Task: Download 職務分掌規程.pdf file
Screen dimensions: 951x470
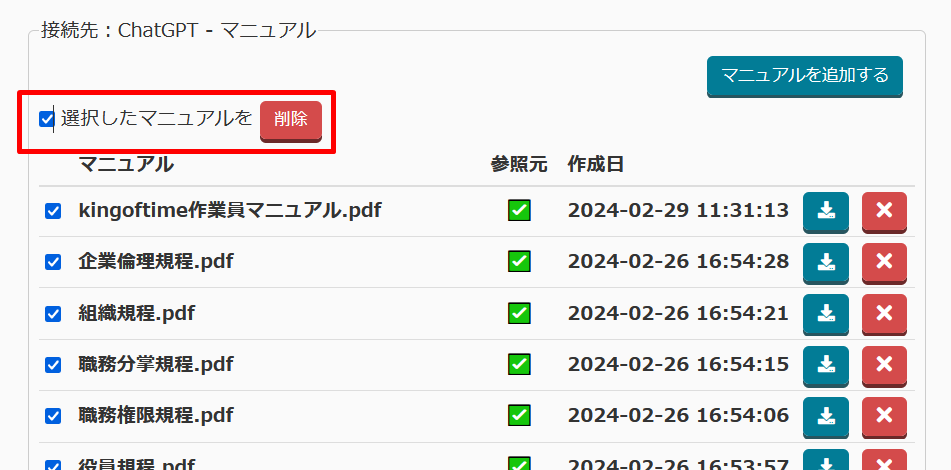Action: point(825,364)
